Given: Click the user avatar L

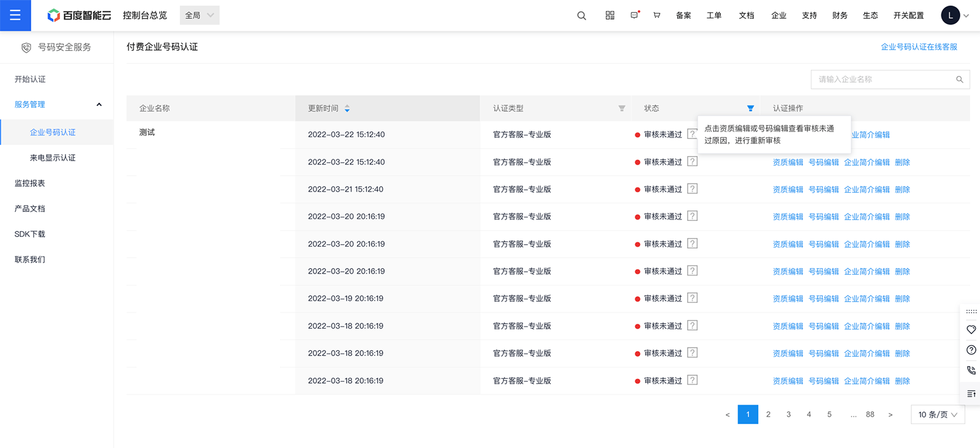Looking at the screenshot, I should (x=951, y=15).
